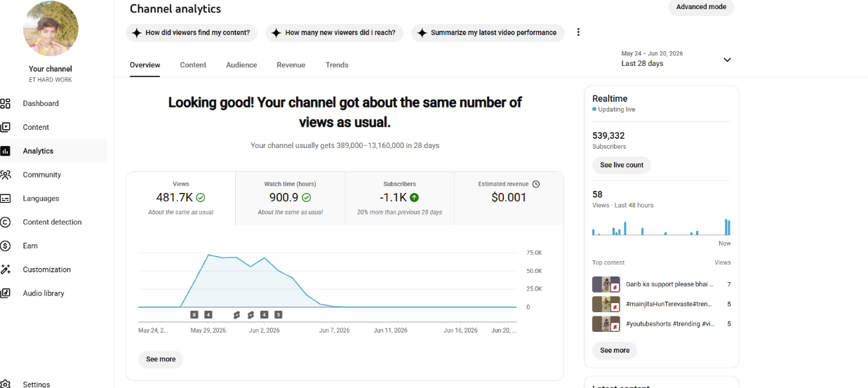This screenshot has width=868, height=388.
Task: Open "#youtubeshorts #trending" video row
Action: 662,323
